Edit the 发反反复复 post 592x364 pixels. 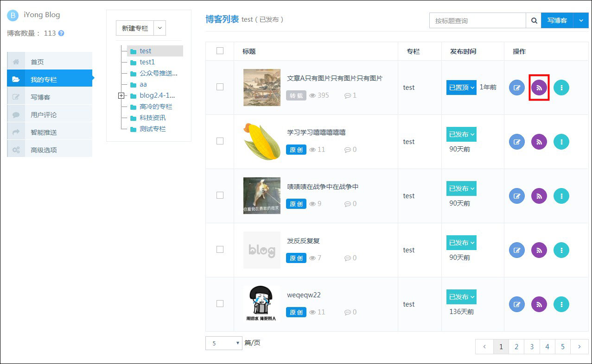point(517,250)
